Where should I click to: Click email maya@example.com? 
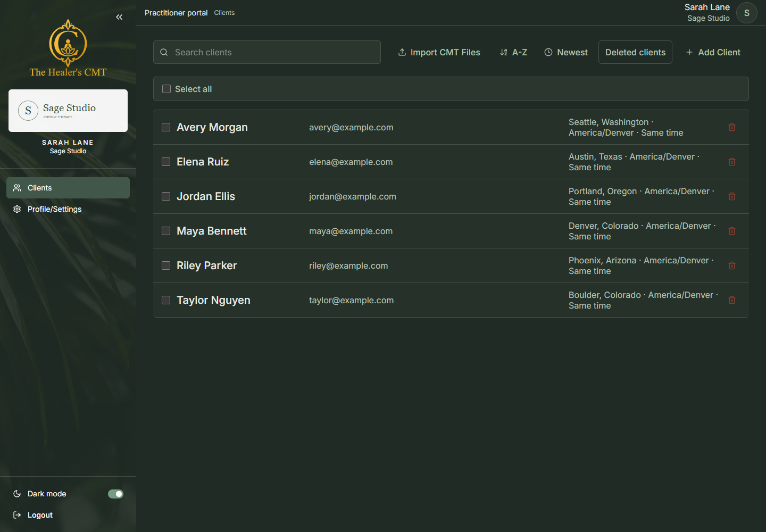[351, 231]
